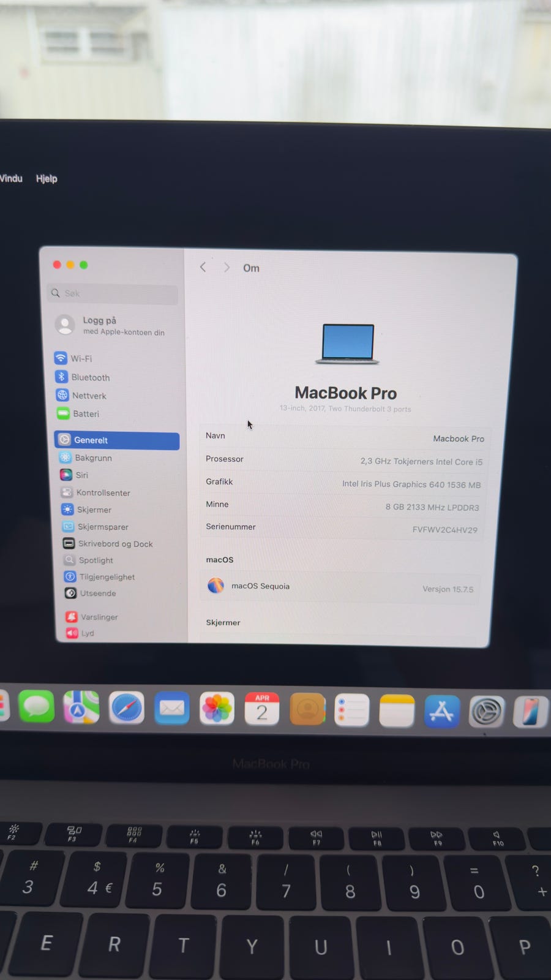Click the MacBook Pro laptop image

click(x=347, y=344)
